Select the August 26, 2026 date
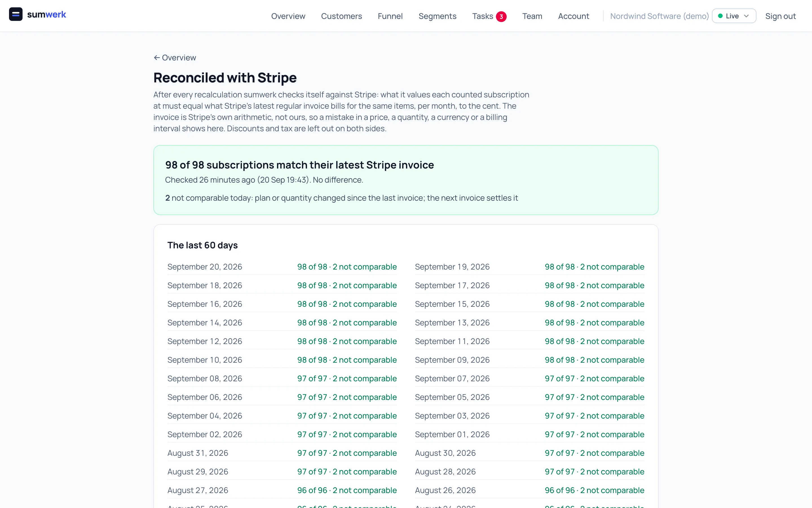The height and width of the screenshot is (508, 812). [445, 491]
